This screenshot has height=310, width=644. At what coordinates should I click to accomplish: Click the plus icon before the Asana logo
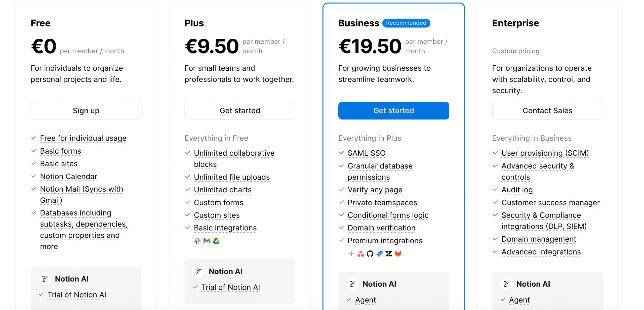(x=351, y=254)
